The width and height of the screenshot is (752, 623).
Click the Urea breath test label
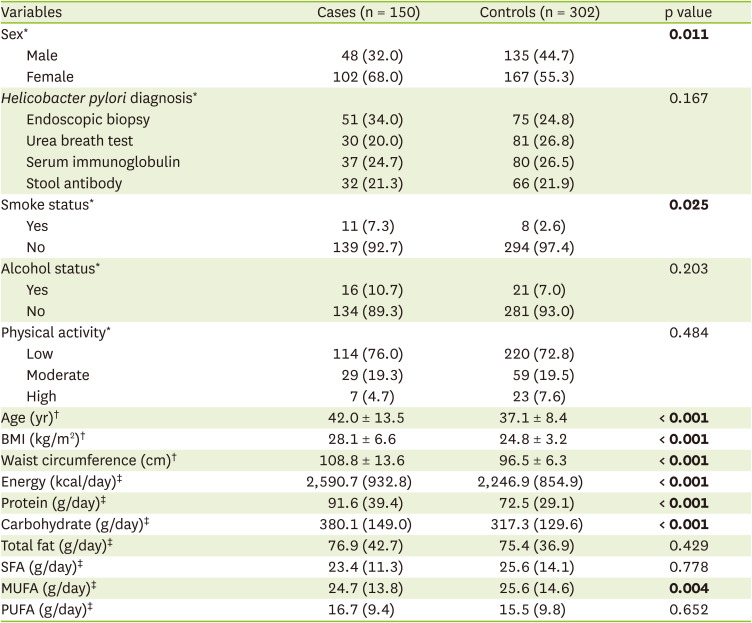[81, 141]
